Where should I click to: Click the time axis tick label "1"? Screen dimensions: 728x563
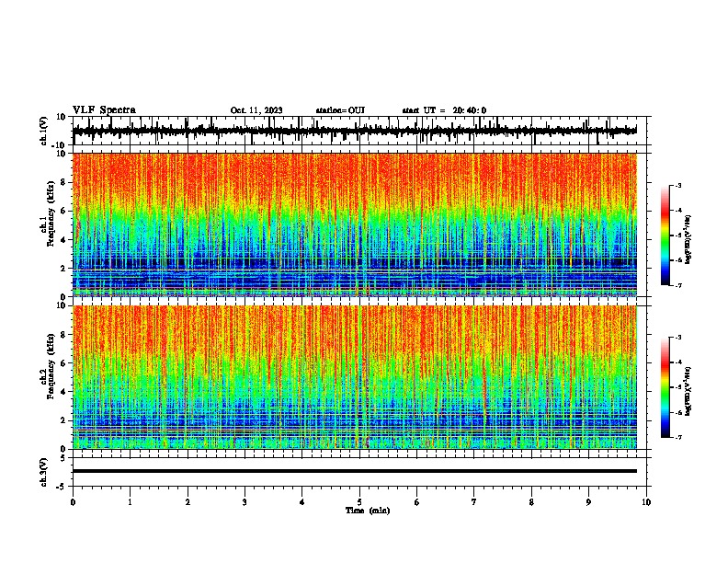130,502
